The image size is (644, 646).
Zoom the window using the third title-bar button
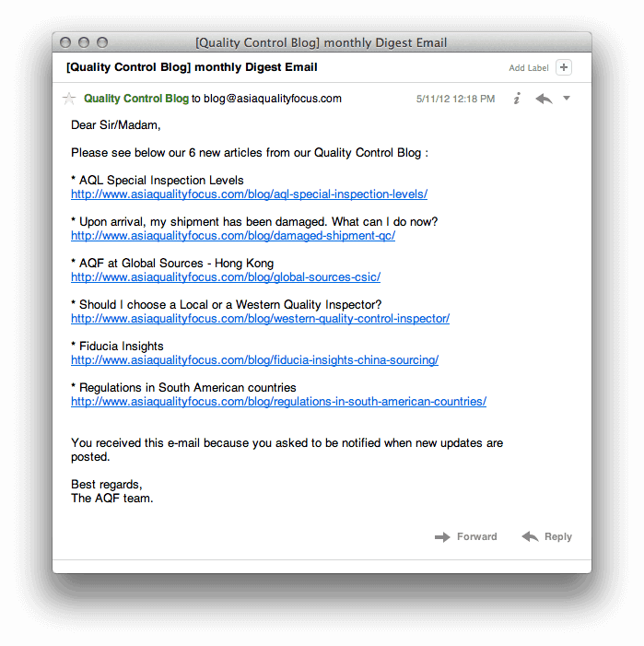point(102,42)
